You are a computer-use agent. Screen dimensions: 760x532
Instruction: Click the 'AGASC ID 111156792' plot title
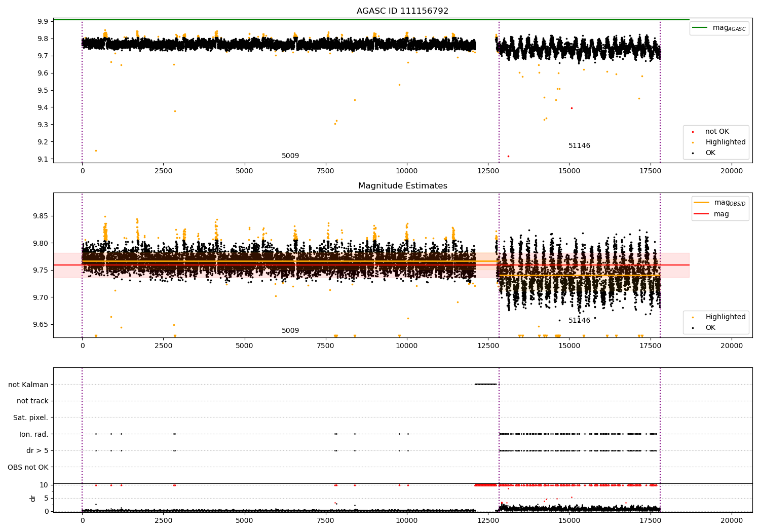pyautogui.click(x=402, y=11)
